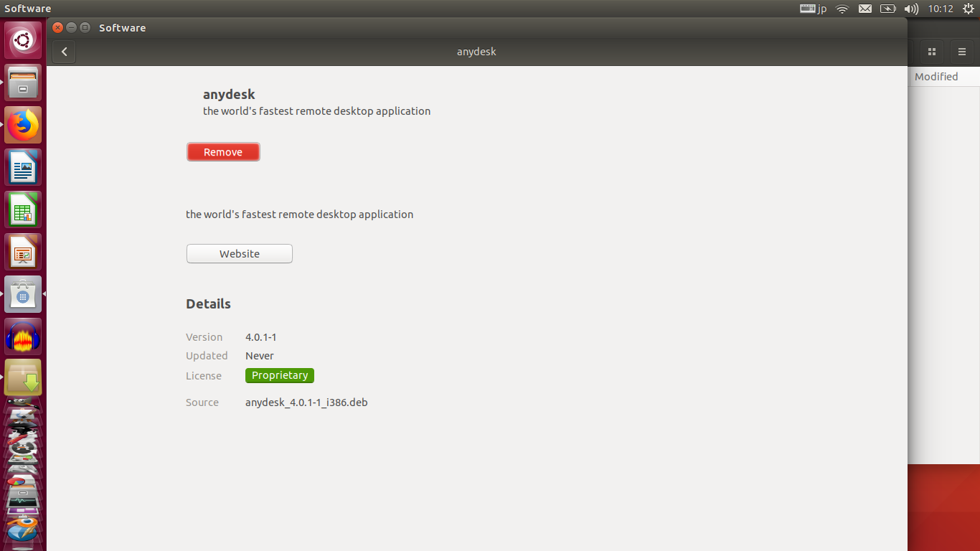
Task: Sort Files window by Modified column
Action: pos(936,77)
